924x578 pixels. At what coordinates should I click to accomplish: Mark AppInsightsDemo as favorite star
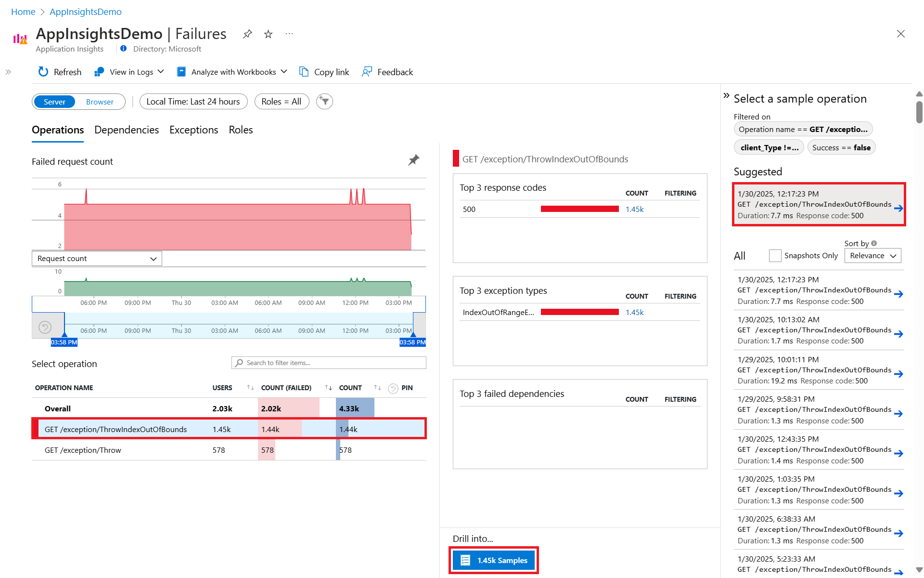(x=269, y=34)
